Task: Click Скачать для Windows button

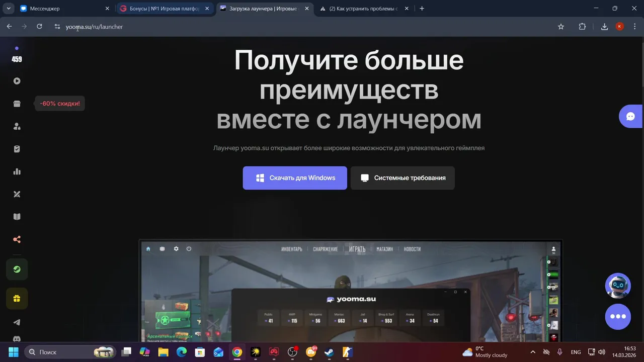Action: [x=295, y=178]
